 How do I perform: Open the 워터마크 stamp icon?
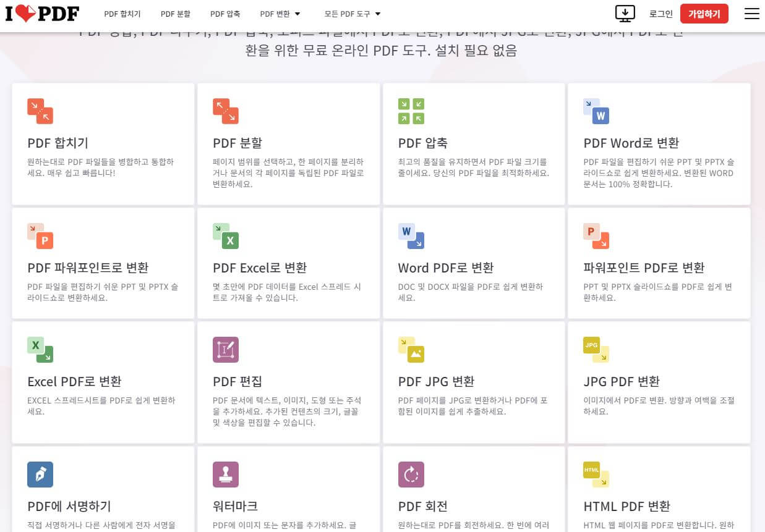(226, 474)
